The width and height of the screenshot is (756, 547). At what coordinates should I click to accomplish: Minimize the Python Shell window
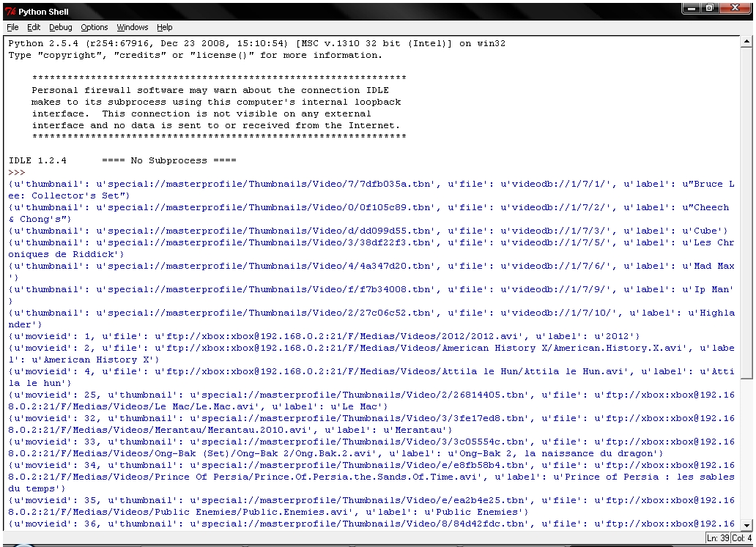pyautogui.click(x=692, y=10)
